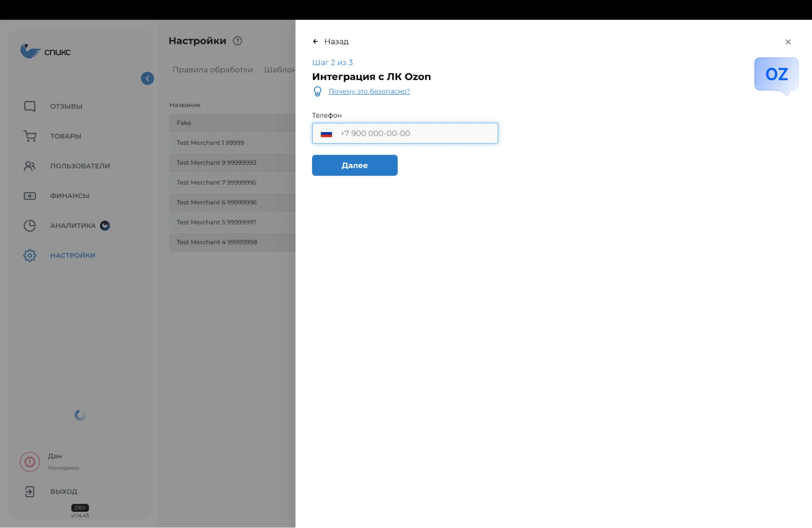Image resolution: width=812 pixels, height=528 pixels.
Task: Click the OZ Ozon logo badge
Action: click(776, 76)
